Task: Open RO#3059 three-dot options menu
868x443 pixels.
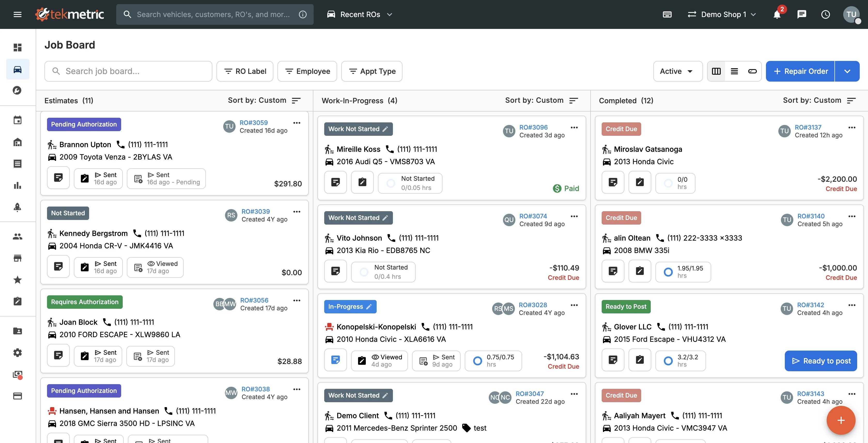Action: point(297,123)
